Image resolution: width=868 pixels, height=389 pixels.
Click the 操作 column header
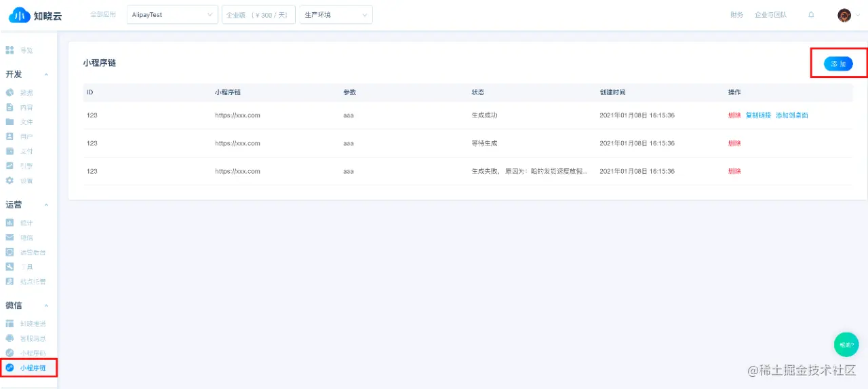coord(734,92)
